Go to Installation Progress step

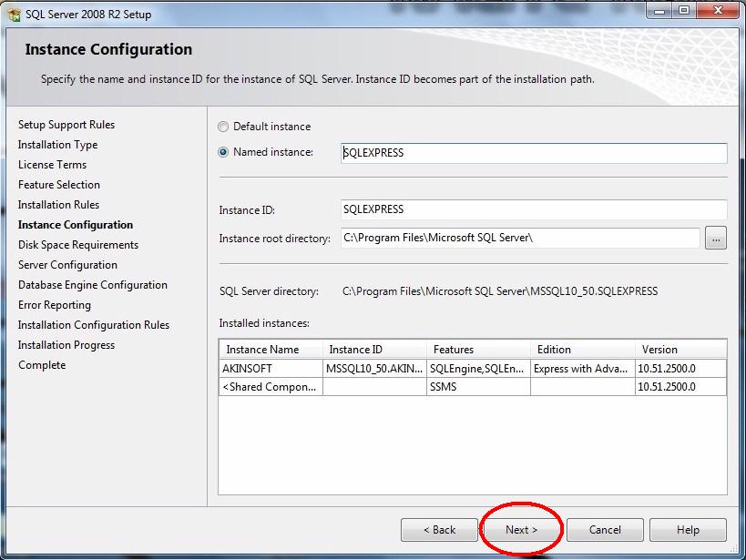(66, 345)
